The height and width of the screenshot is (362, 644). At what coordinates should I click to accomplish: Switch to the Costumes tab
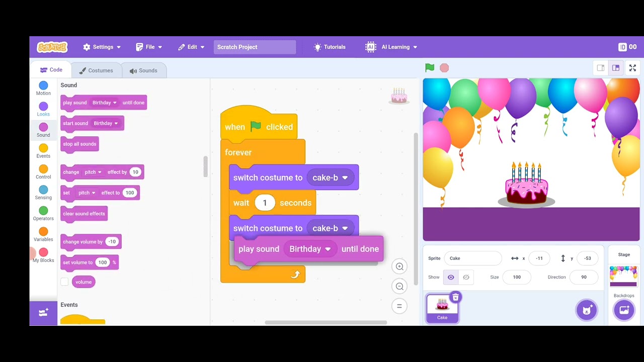(96, 70)
